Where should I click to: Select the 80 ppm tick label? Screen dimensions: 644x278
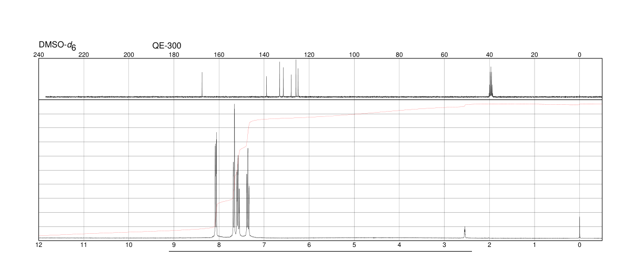(x=399, y=55)
